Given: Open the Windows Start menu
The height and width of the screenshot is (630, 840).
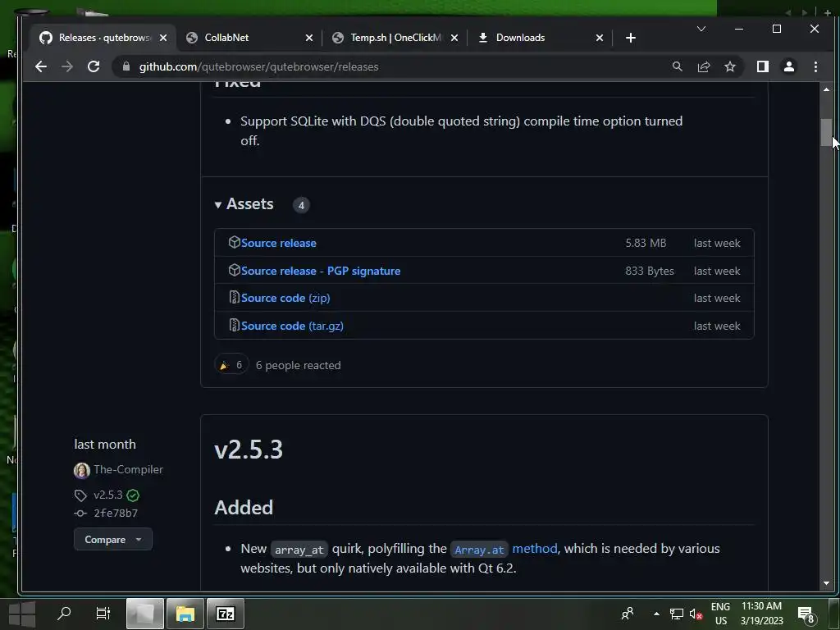Looking at the screenshot, I should 22,614.
